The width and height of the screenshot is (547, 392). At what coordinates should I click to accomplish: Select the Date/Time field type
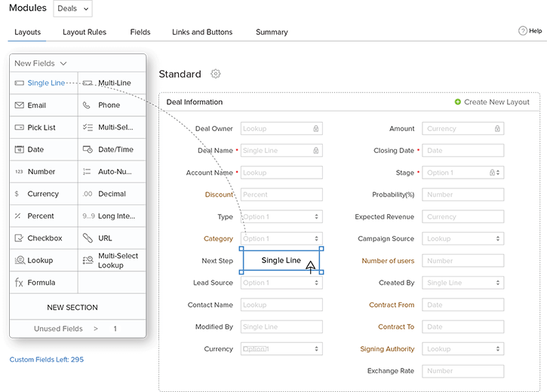(112, 149)
